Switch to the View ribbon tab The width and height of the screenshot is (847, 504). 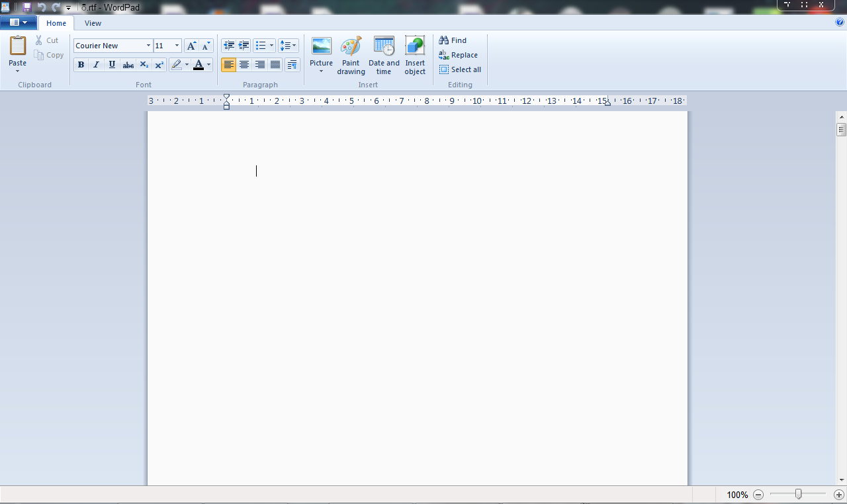[x=93, y=23]
